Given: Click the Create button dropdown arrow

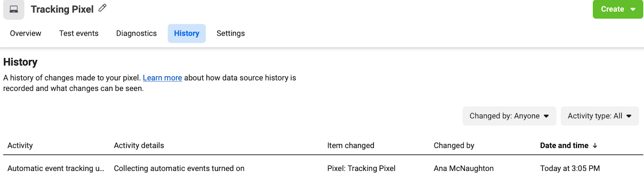Looking at the screenshot, I should click(x=633, y=9).
